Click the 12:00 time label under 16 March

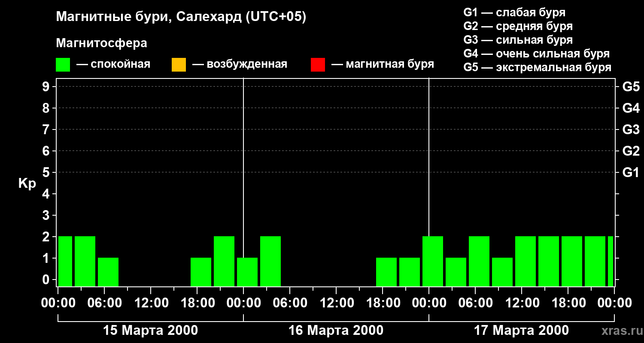336,303
